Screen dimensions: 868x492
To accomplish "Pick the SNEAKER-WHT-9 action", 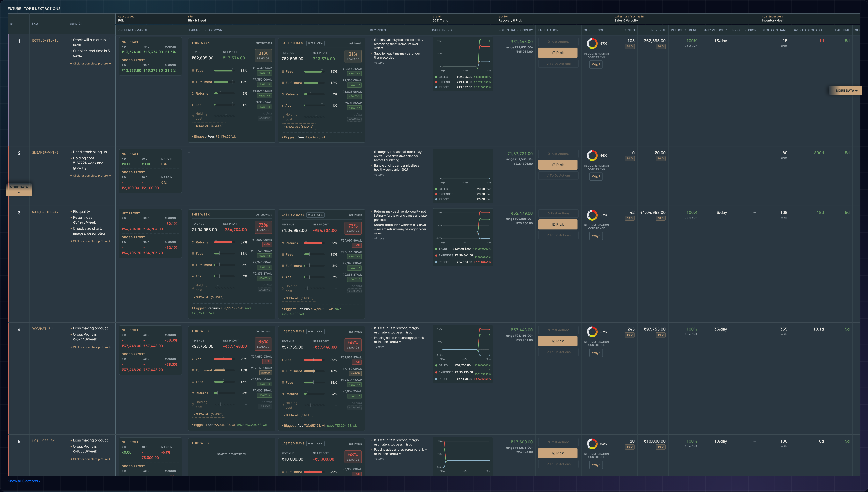I will (x=558, y=165).
